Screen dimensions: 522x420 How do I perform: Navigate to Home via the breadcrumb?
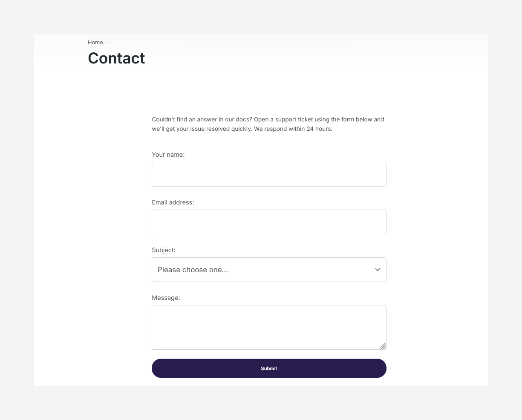coord(95,42)
